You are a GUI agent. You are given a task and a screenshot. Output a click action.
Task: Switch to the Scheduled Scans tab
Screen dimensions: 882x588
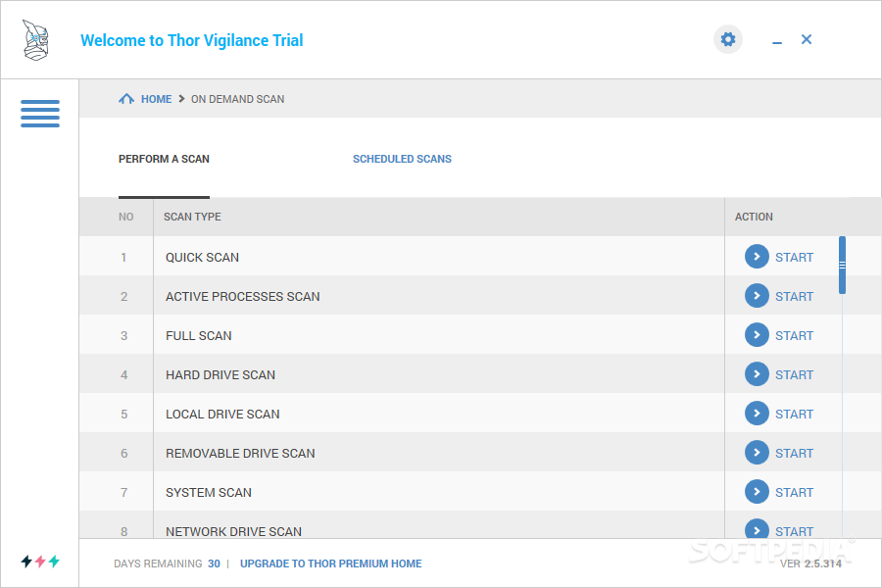point(402,159)
